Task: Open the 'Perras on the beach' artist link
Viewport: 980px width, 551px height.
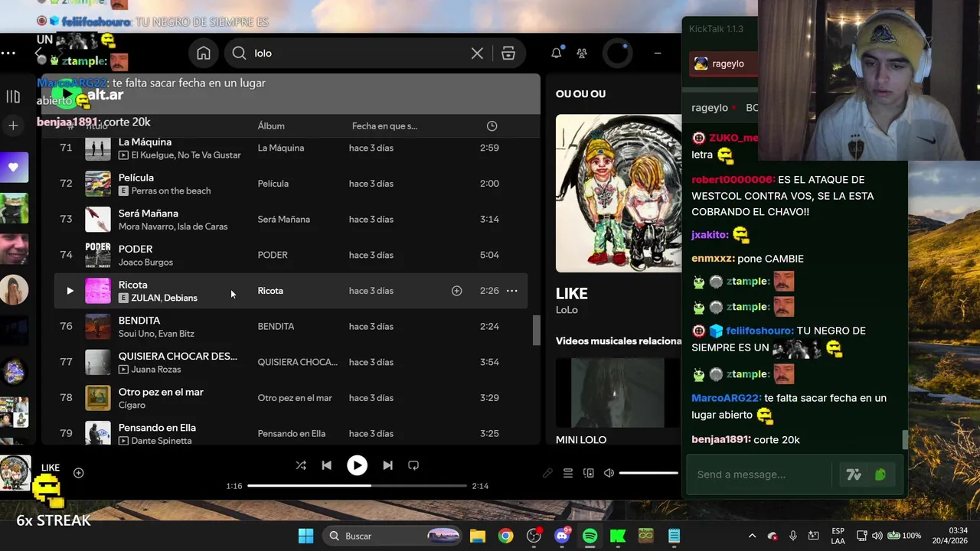Action: 171,191
